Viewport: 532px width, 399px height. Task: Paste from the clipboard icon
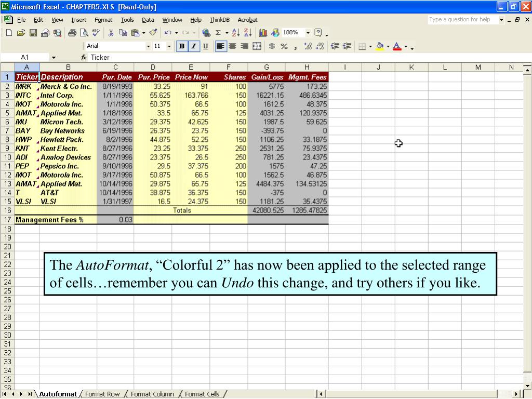point(135,33)
